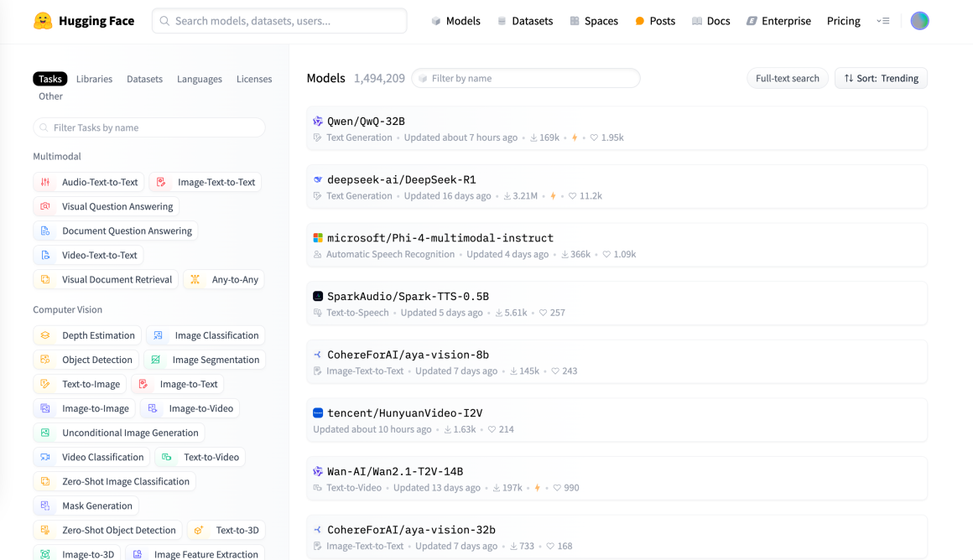Expand the more options menu in navbar
The height and width of the screenshot is (560, 973).
882,21
